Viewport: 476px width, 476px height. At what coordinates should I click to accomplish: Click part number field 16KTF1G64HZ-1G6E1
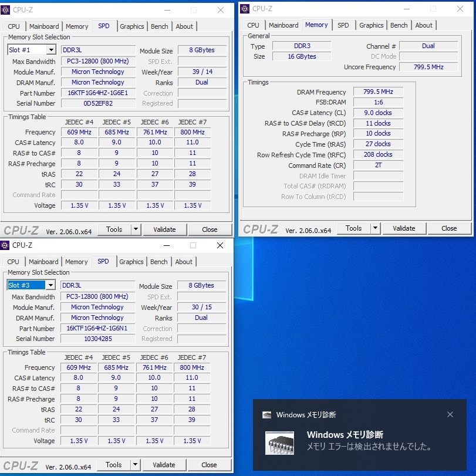click(x=98, y=93)
